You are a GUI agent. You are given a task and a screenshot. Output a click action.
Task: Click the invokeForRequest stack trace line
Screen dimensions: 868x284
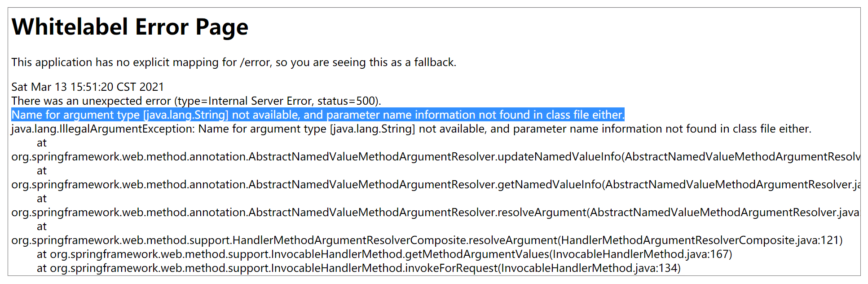(x=358, y=268)
